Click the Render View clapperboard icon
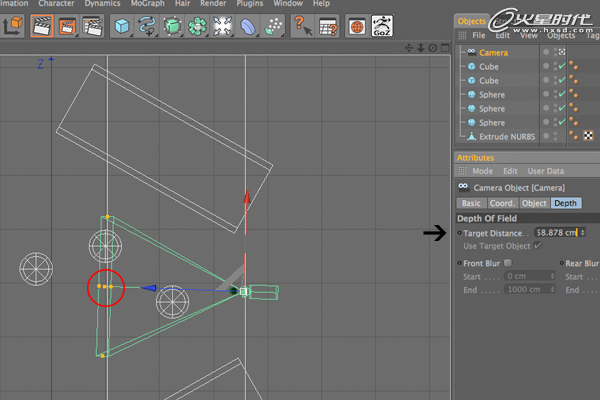600x400 pixels. coord(42,26)
